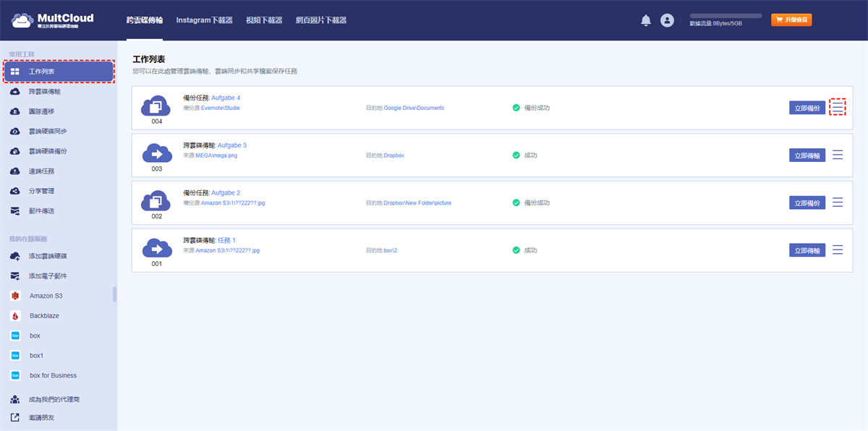This screenshot has height=431, width=868.
Task: Select 工作列表 in the sidebar
Action: coord(59,72)
